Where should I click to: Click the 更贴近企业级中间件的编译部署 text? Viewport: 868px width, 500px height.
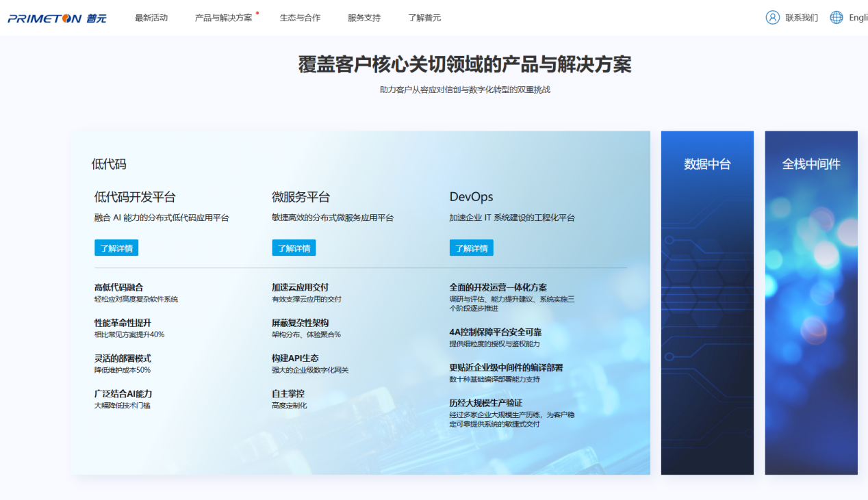(507, 368)
